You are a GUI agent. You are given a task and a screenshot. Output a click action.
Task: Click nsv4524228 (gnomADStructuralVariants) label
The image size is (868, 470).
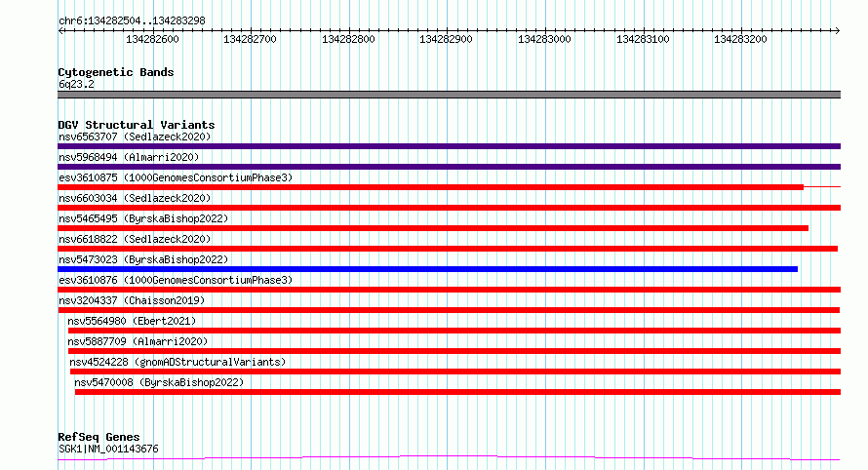178,362
